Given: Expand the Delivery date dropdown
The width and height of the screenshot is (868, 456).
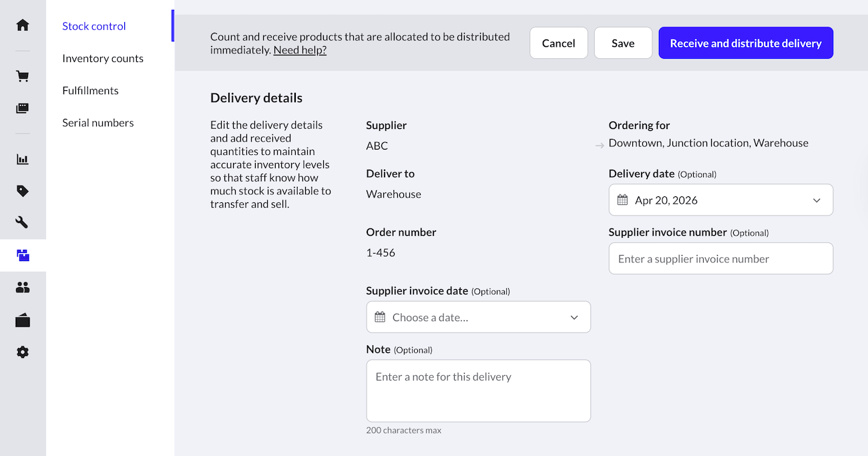Looking at the screenshot, I should pyautogui.click(x=721, y=200).
